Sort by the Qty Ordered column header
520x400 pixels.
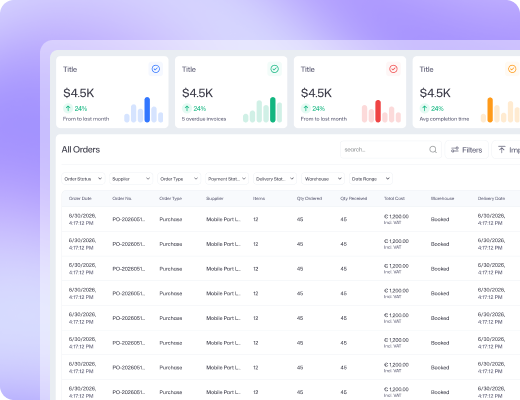309,198
